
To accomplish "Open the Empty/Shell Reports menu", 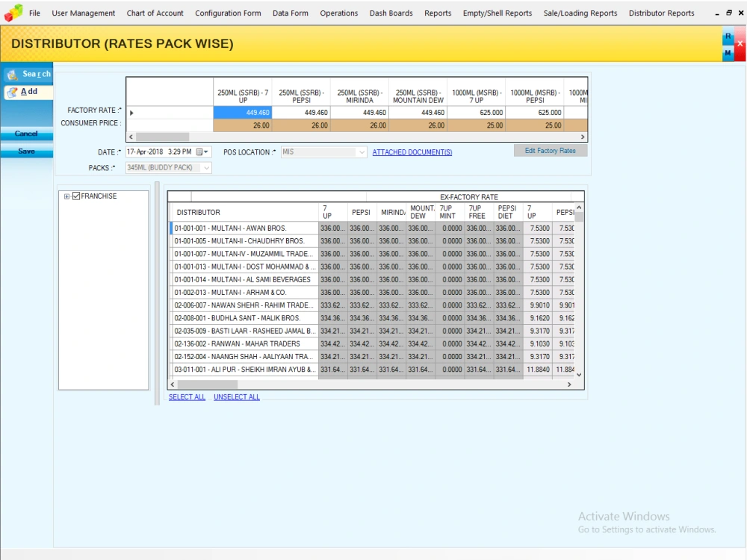I will (x=498, y=13).
